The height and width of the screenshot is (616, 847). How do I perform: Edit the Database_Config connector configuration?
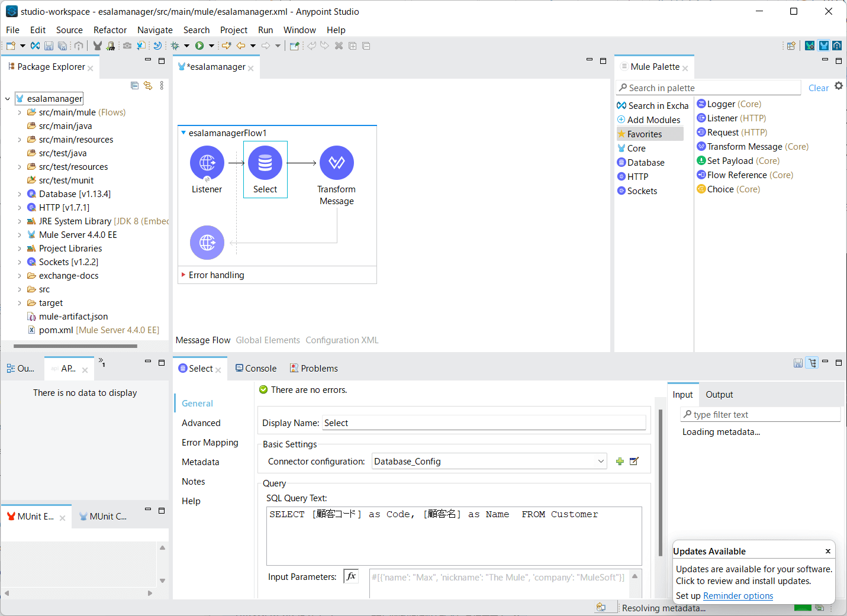634,462
